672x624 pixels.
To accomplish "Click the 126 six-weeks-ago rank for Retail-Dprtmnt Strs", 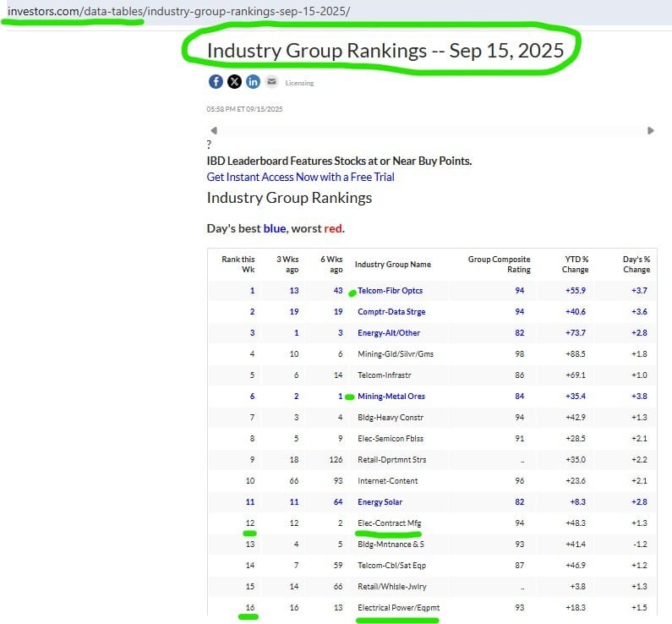I will coord(336,459).
